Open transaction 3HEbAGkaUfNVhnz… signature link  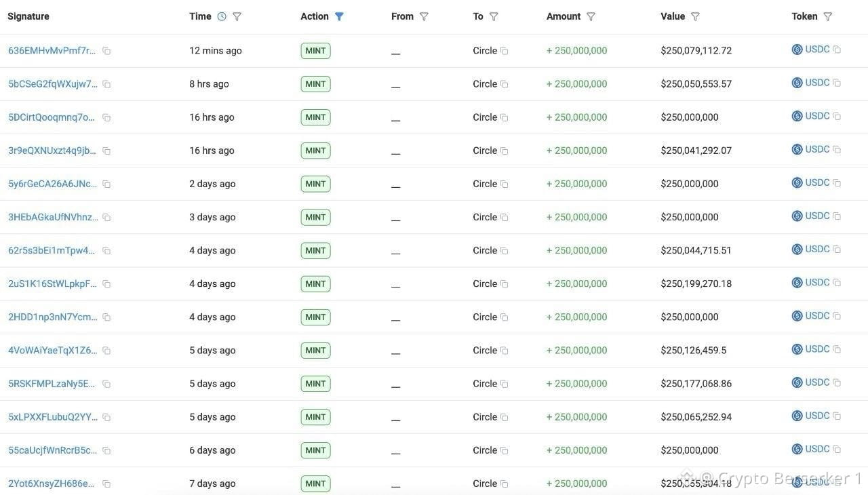click(53, 217)
